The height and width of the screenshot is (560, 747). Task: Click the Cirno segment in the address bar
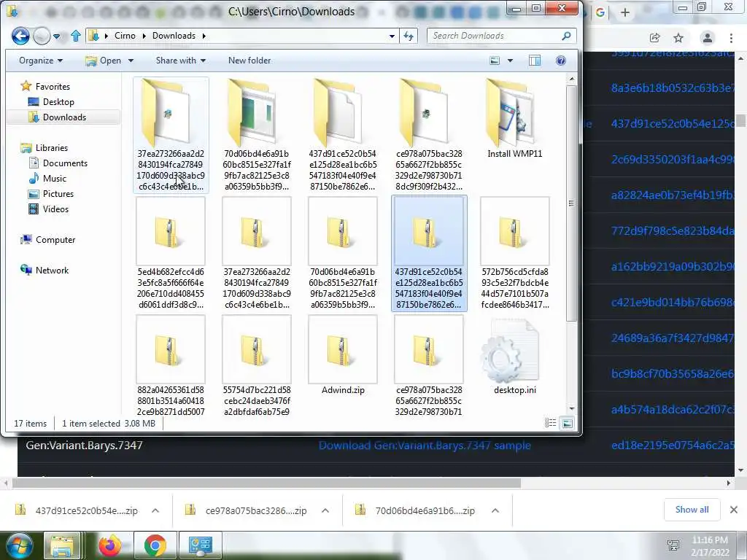tap(125, 36)
